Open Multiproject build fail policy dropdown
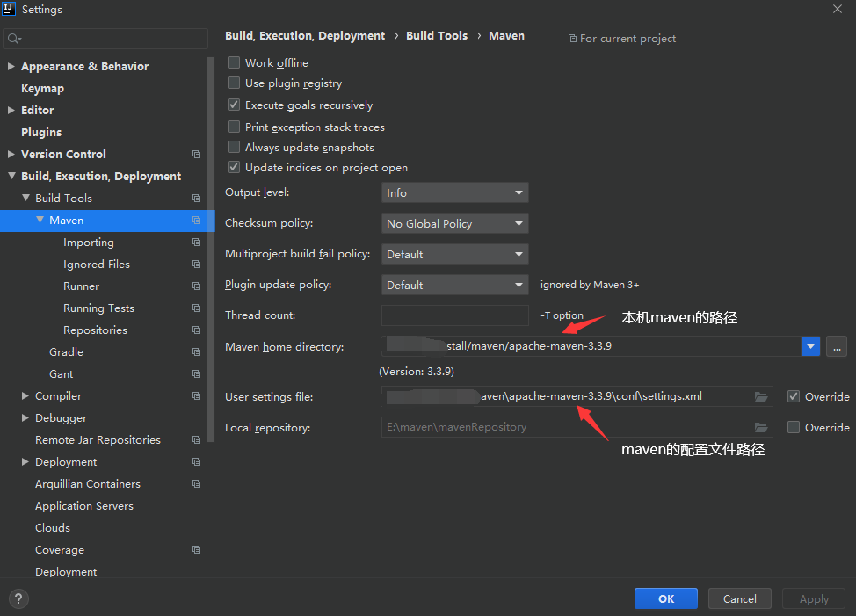 click(454, 254)
